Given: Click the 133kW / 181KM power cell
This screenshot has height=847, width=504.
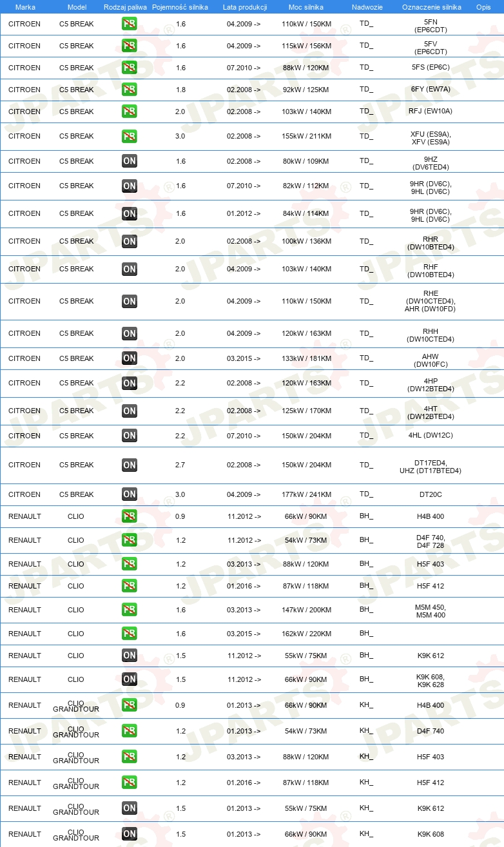Looking at the screenshot, I should pos(306,358).
